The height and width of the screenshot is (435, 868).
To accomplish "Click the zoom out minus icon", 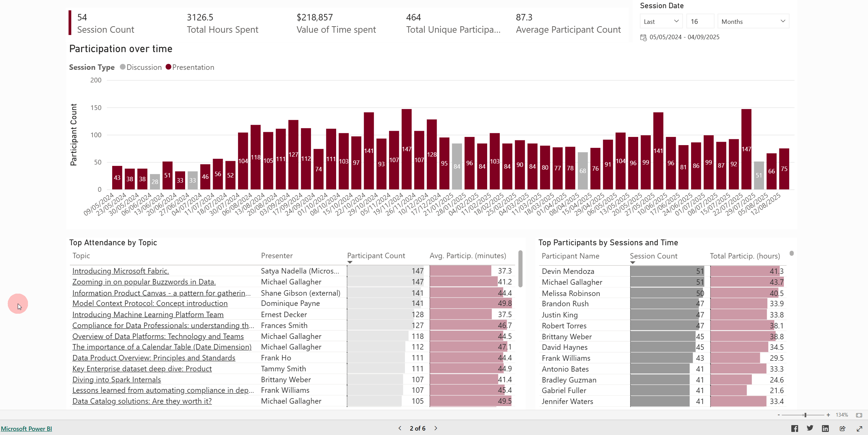I will 779,415.
